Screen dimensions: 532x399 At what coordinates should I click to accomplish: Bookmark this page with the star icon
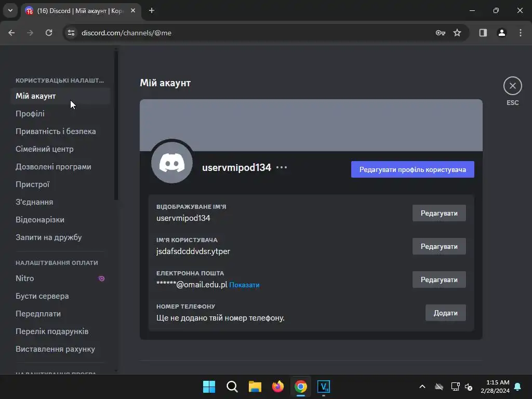[x=457, y=33]
